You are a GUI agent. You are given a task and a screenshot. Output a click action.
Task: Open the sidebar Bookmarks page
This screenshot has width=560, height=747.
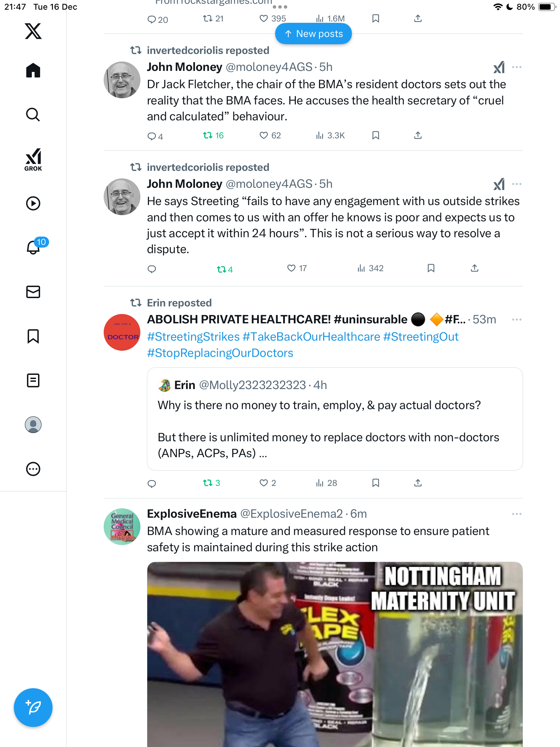(x=33, y=336)
